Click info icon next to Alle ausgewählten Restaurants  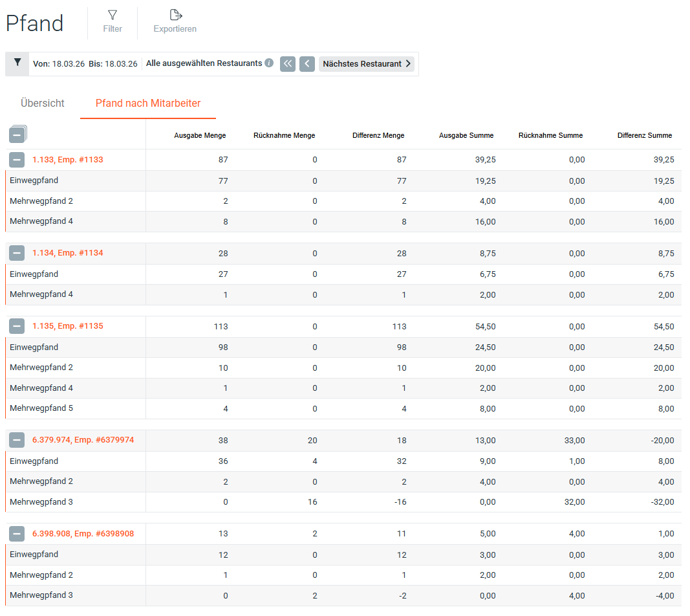tap(269, 63)
